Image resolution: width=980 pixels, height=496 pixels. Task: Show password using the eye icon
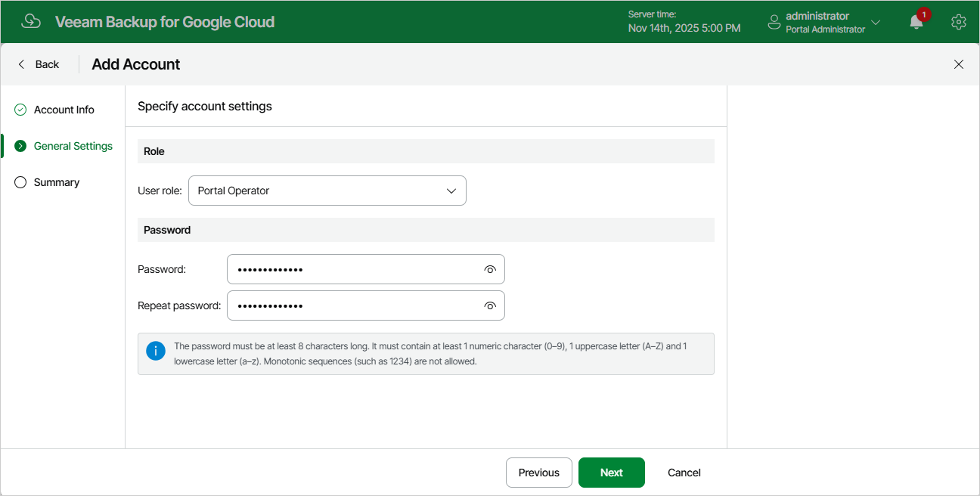pyautogui.click(x=490, y=269)
